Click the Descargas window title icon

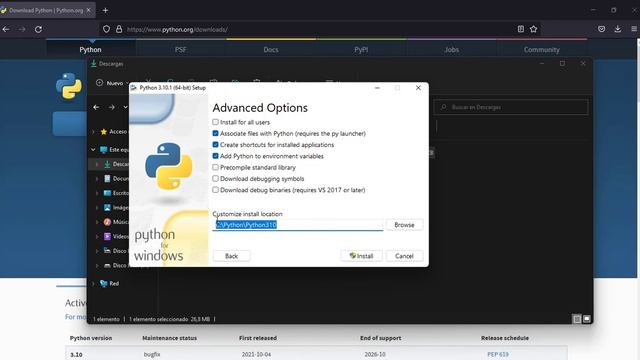(93, 64)
